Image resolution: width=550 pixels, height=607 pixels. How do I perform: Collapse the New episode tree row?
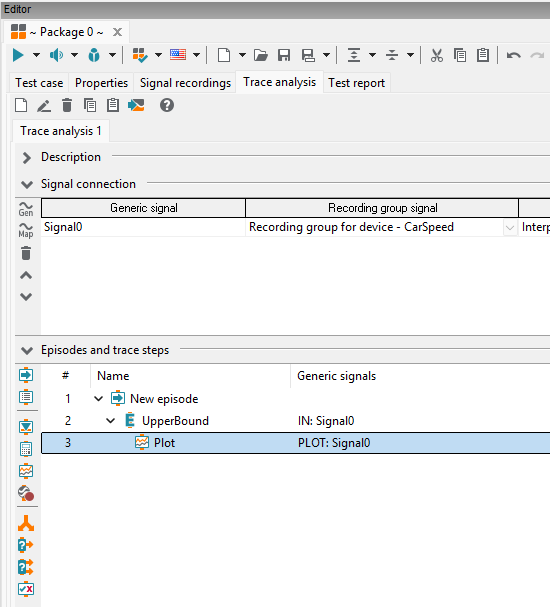coord(99,398)
